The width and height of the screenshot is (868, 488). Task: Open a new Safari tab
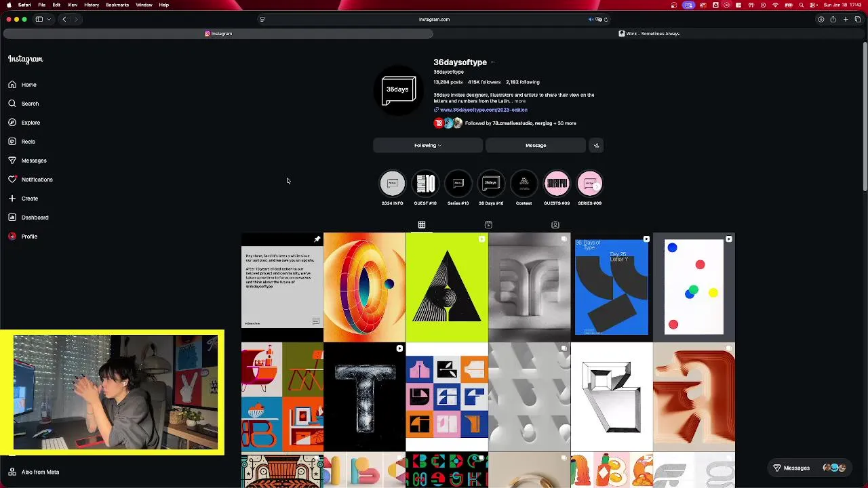click(x=846, y=19)
